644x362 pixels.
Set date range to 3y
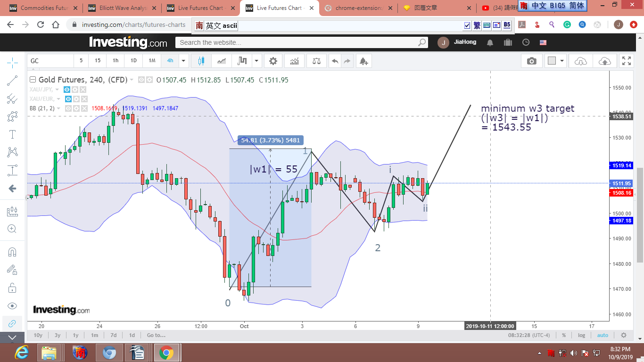point(58,335)
